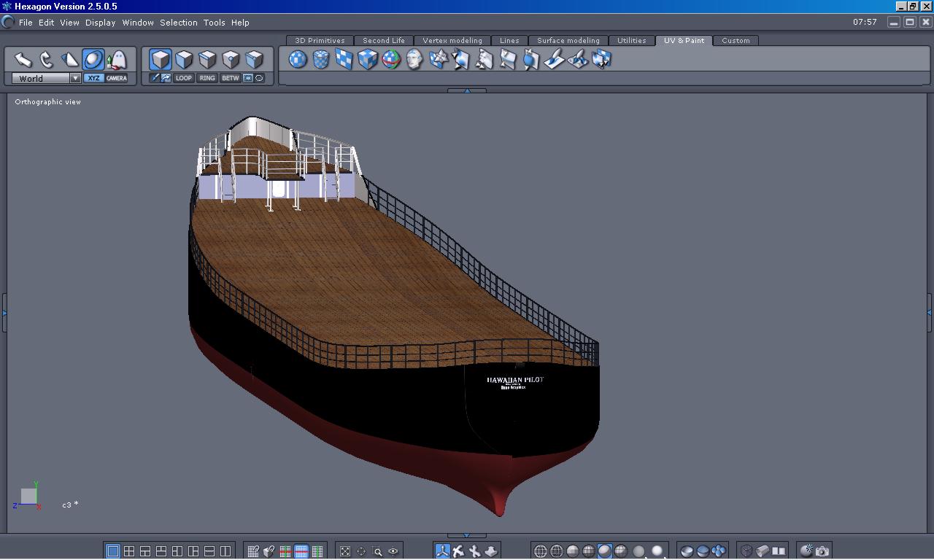Screen dimensions: 934x560
Task: Click the zoom magnifier view icon
Action: click(x=377, y=551)
